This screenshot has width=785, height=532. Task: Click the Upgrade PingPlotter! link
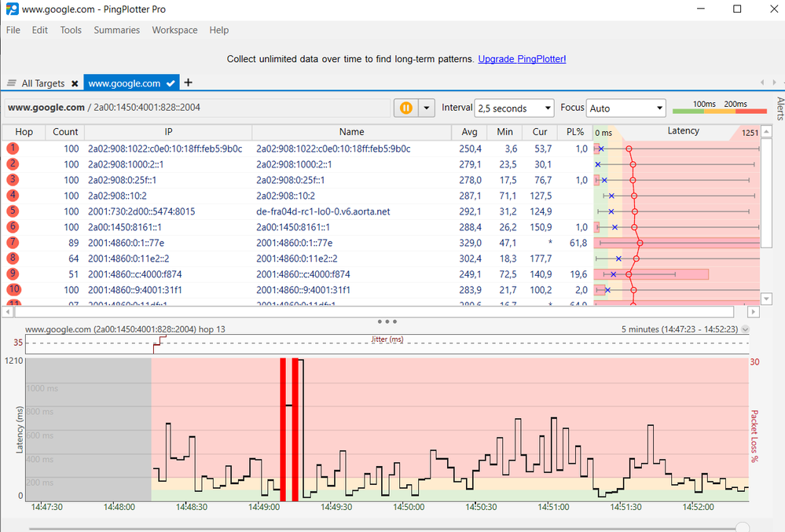click(522, 59)
